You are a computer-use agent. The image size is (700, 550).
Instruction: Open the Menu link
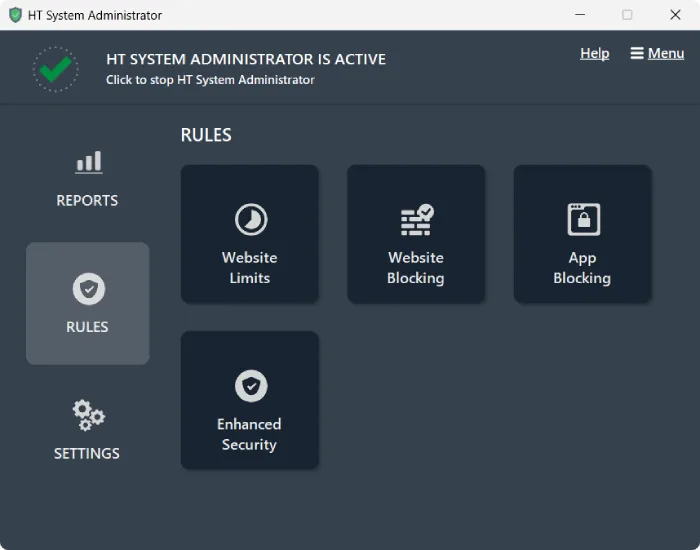click(x=666, y=54)
